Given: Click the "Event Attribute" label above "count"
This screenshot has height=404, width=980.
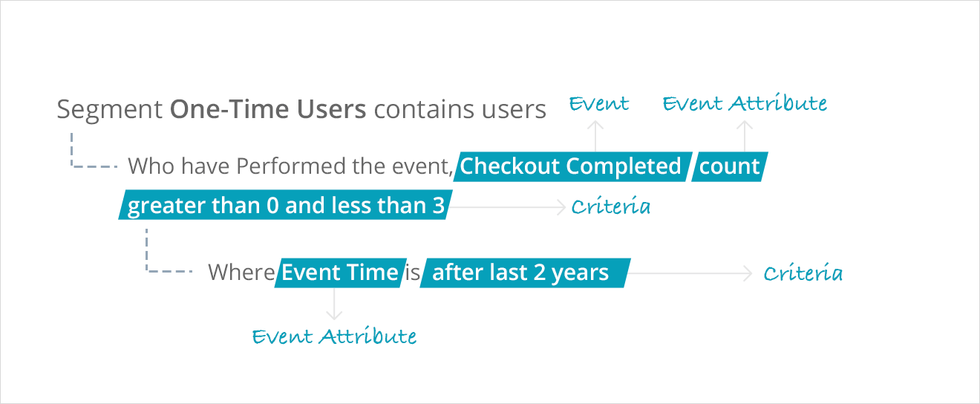Looking at the screenshot, I should click(745, 104).
